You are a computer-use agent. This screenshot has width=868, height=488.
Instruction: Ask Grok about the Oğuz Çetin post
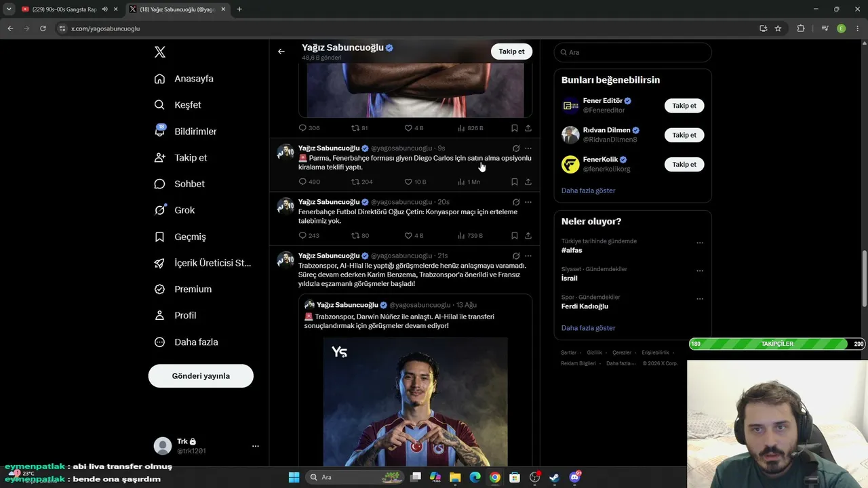tap(516, 202)
